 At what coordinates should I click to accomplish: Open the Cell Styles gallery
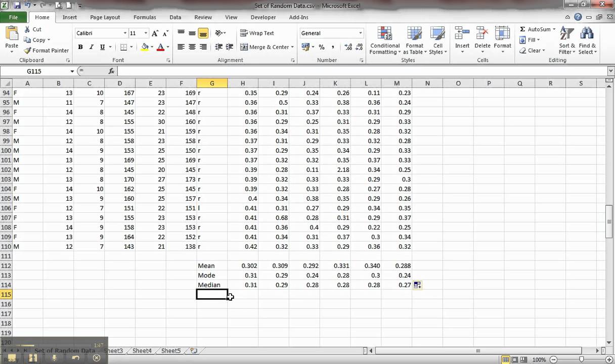click(x=437, y=40)
